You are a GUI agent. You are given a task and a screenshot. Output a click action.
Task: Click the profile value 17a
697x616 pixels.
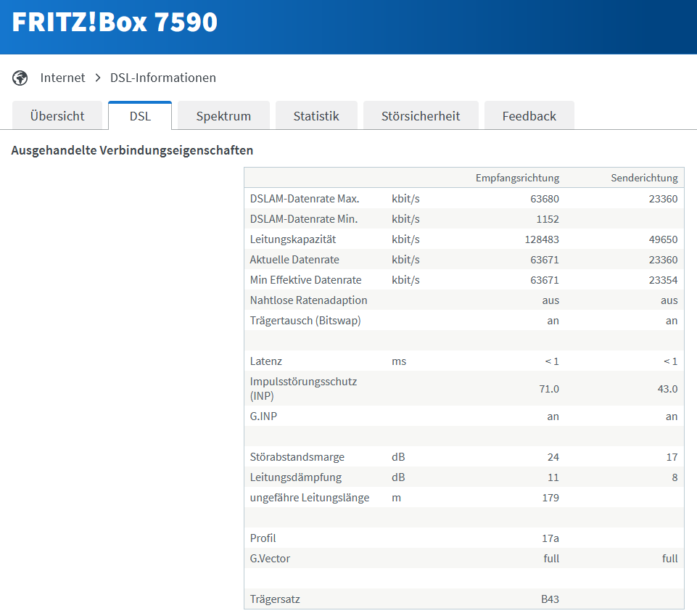pyautogui.click(x=550, y=538)
